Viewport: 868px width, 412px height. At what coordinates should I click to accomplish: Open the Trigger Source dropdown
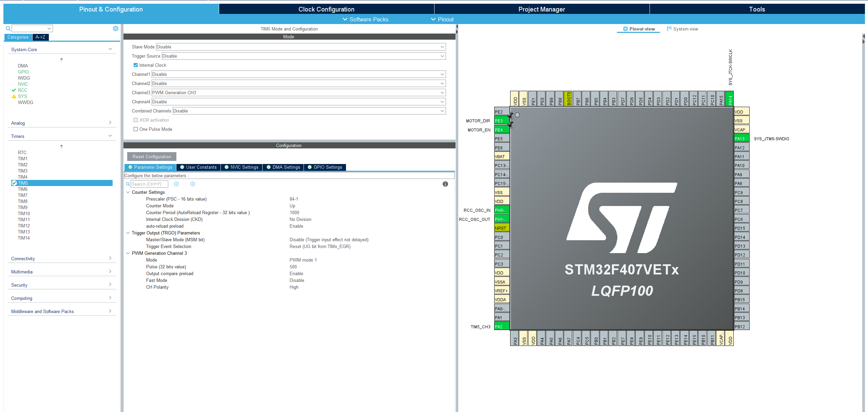point(304,56)
